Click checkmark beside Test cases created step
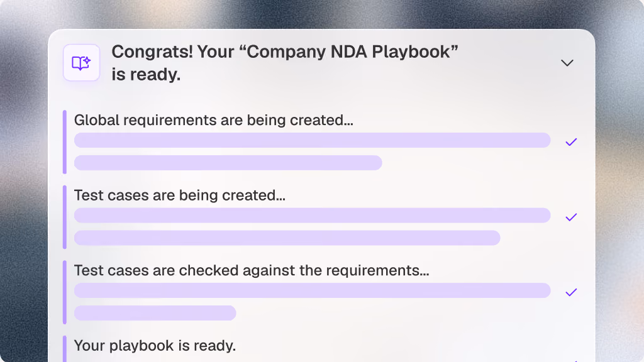Viewport: 644px width, 362px height. (x=571, y=217)
